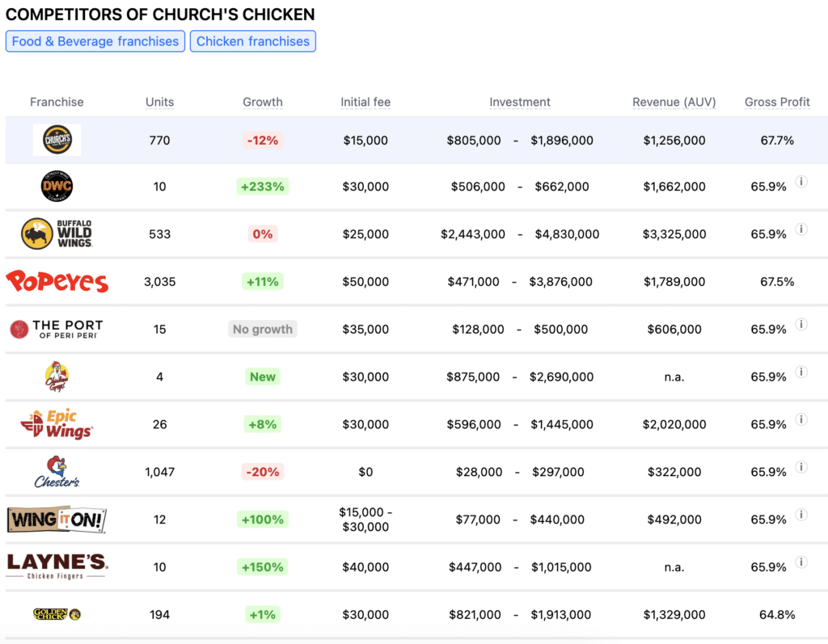
Task: Click the initial fee "$40,000"
Action: pyautogui.click(x=365, y=567)
